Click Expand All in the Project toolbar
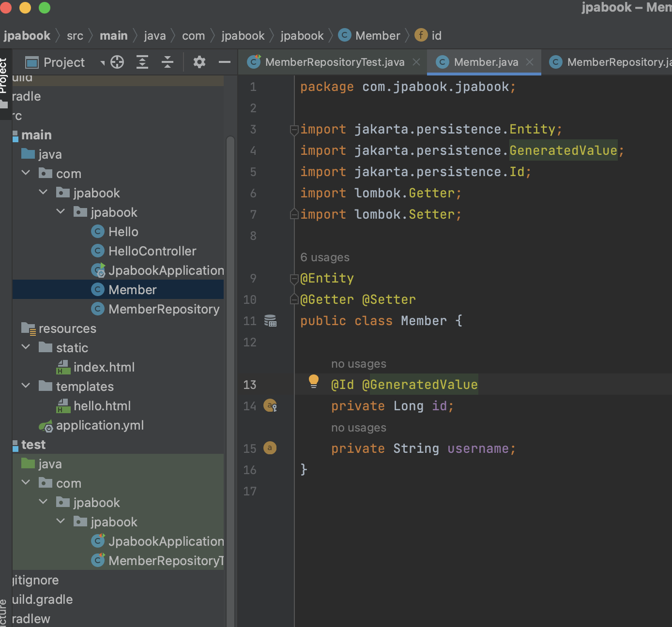 click(x=142, y=62)
